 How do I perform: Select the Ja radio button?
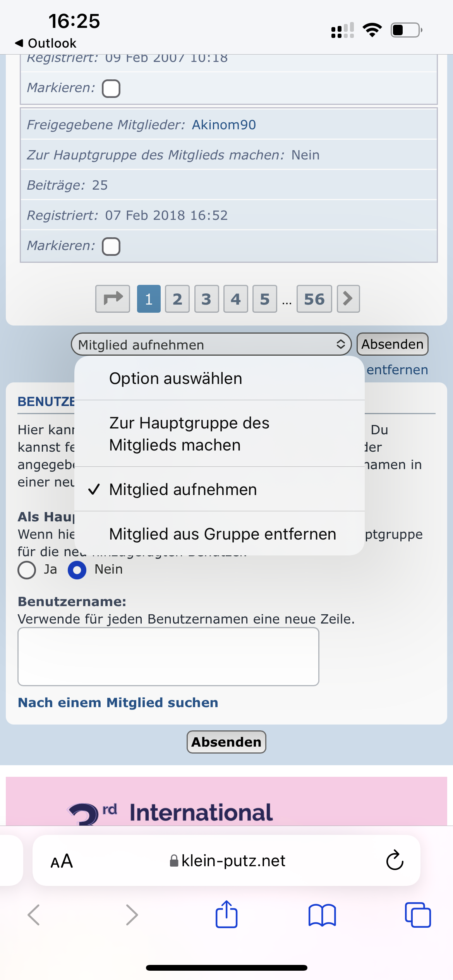coord(27,570)
